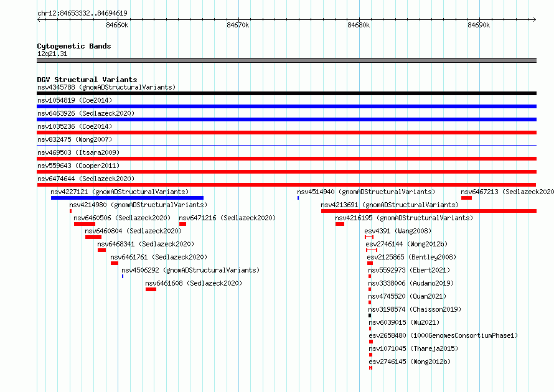
Task: Click the long red nsv4213691 bar
Action: coord(429,211)
